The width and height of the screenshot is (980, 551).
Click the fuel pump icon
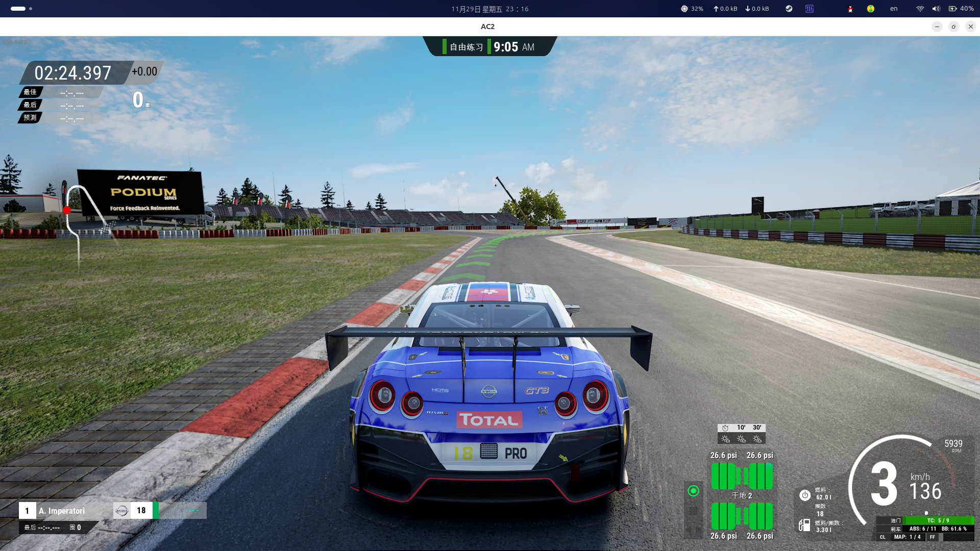click(x=804, y=525)
